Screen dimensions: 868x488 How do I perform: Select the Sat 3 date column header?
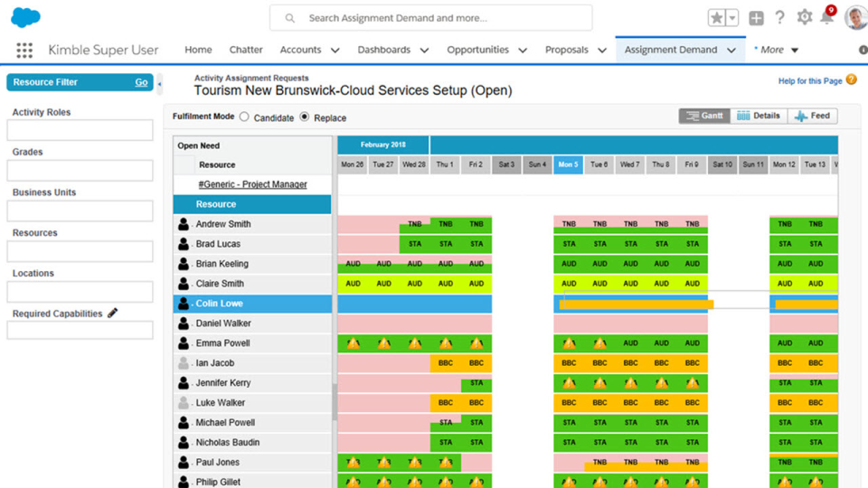tap(506, 164)
